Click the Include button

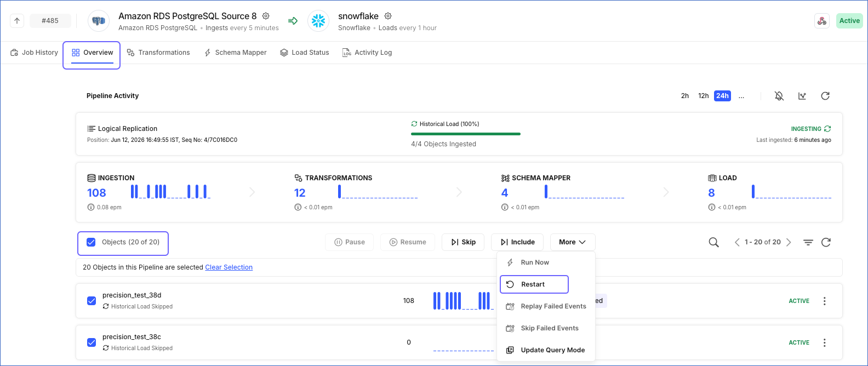517,242
